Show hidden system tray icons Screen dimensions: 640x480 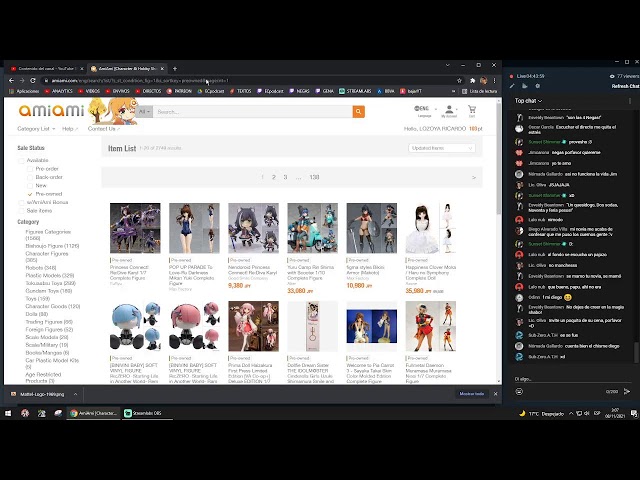571,413
